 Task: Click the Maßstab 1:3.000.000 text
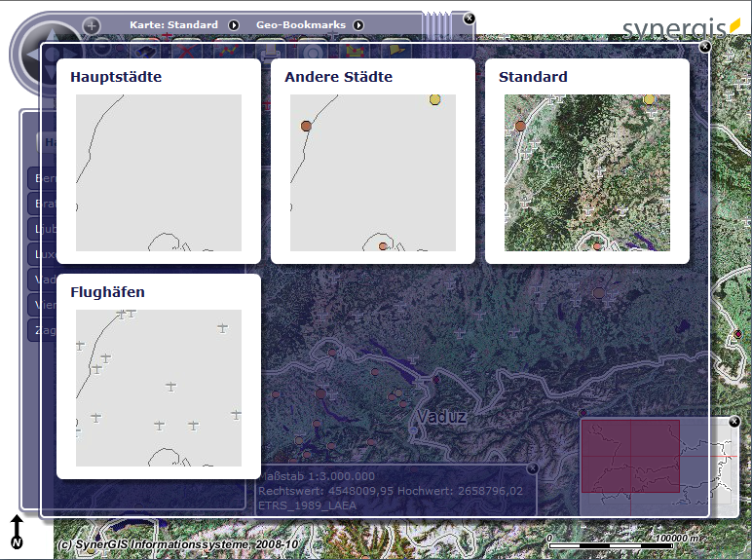[x=317, y=476]
